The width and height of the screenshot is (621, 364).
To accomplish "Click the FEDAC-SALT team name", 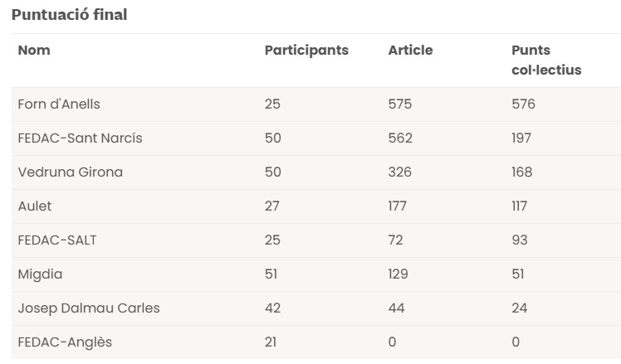I will point(57,240).
